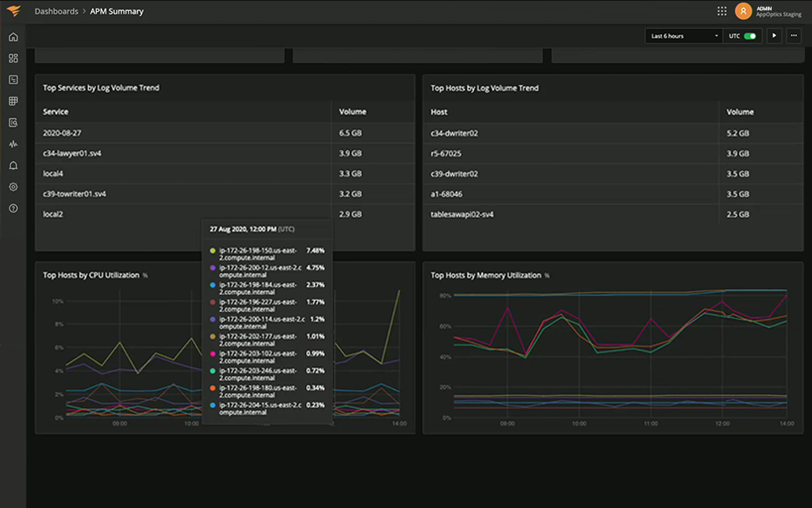
Task: Open the Services panel from the sidebar
Action: [x=12, y=79]
